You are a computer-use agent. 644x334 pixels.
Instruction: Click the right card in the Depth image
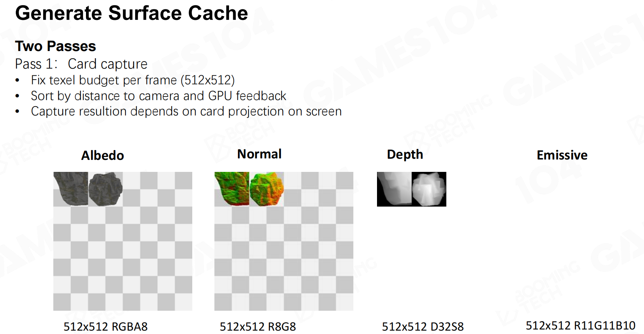[x=429, y=189]
